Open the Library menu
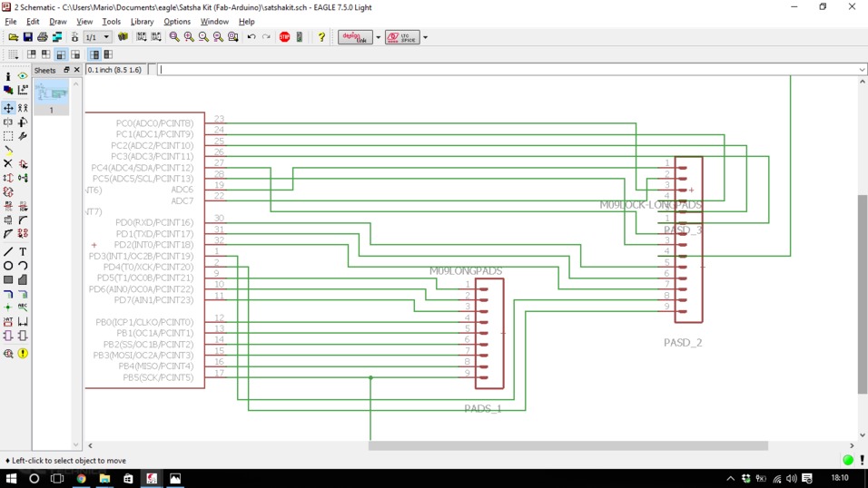The height and width of the screenshot is (488, 868). (x=142, y=22)
